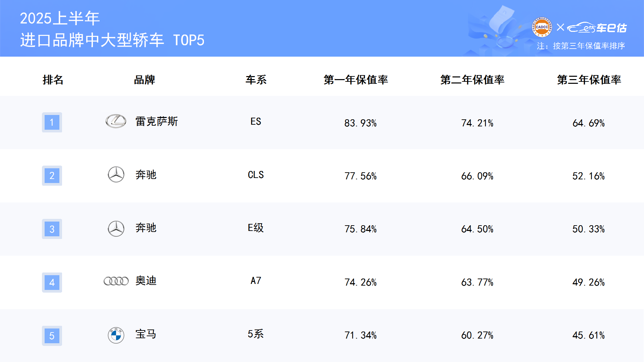The image size is (644, 362).
Task: Click the 品牌 column header
Action: pyautogui.click(x=144, y=80)
